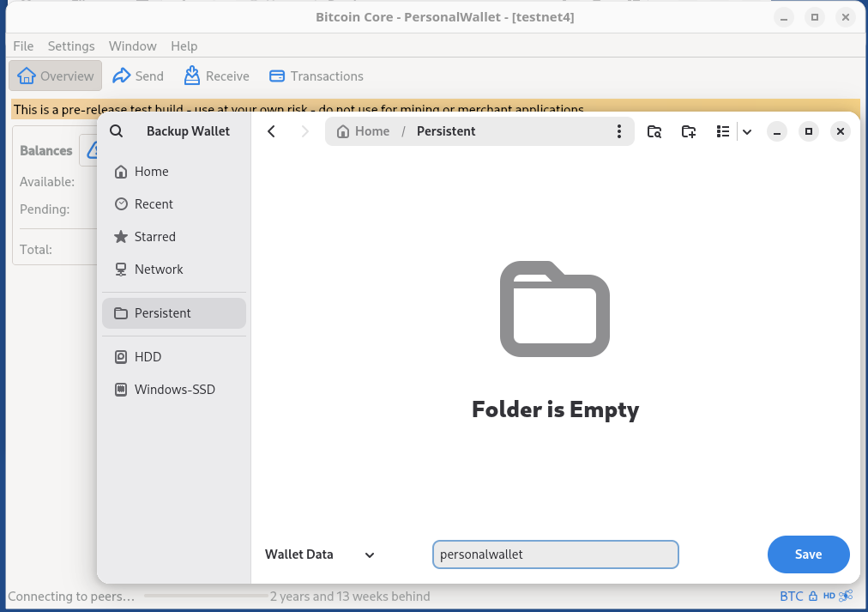
Task: Close the Bitcoin Core main window
Action: (846, 18)
